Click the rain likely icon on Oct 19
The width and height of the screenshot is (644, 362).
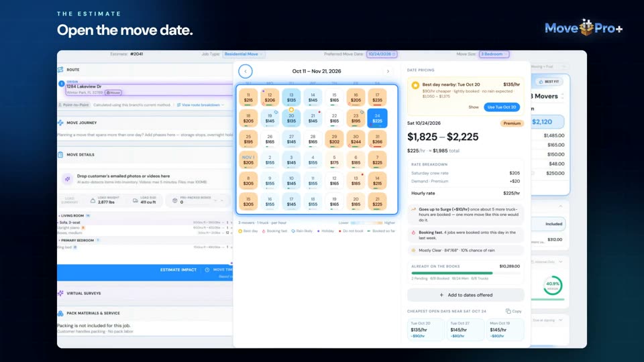pyautogui.click(x=276, y=112)
